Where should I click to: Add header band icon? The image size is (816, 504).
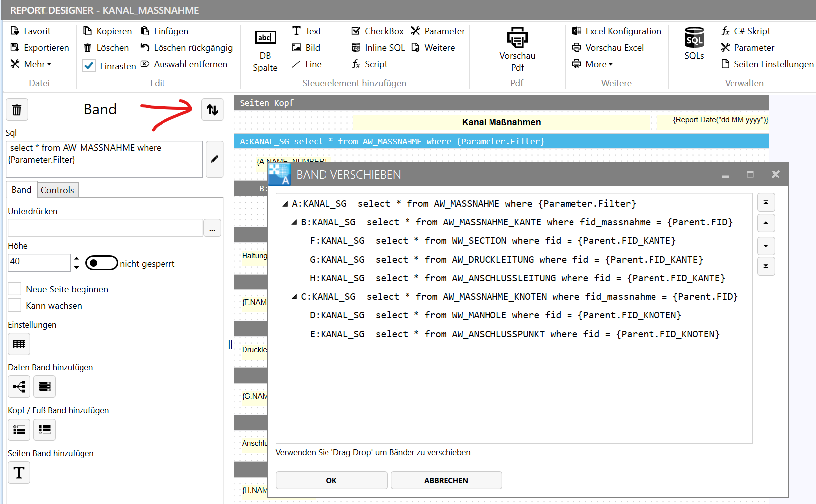coord(19,430)
